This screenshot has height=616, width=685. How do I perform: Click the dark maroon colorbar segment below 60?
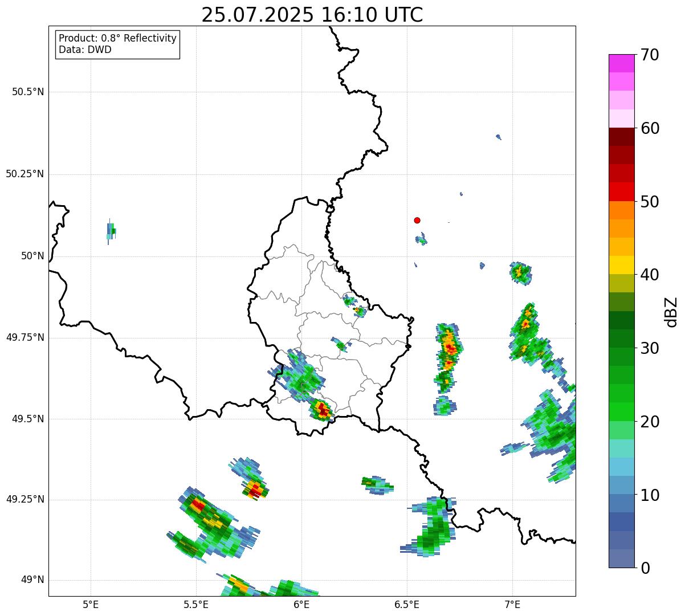pyautogui.click(x=622, y=137)
